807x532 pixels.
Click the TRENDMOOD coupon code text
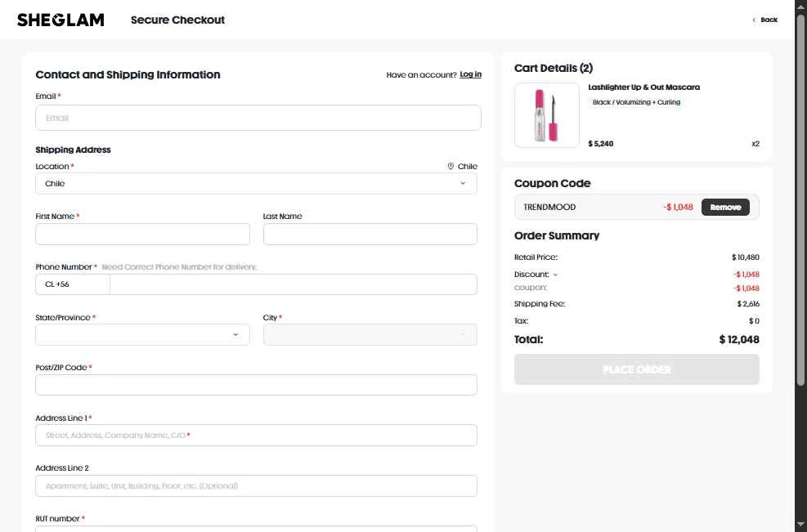click(x=549, y=208)
